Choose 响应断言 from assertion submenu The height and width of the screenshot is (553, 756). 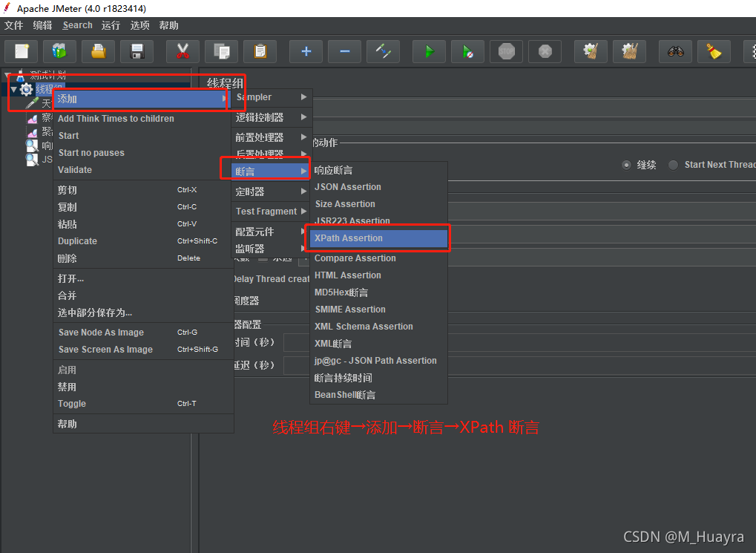pos(378,170)
